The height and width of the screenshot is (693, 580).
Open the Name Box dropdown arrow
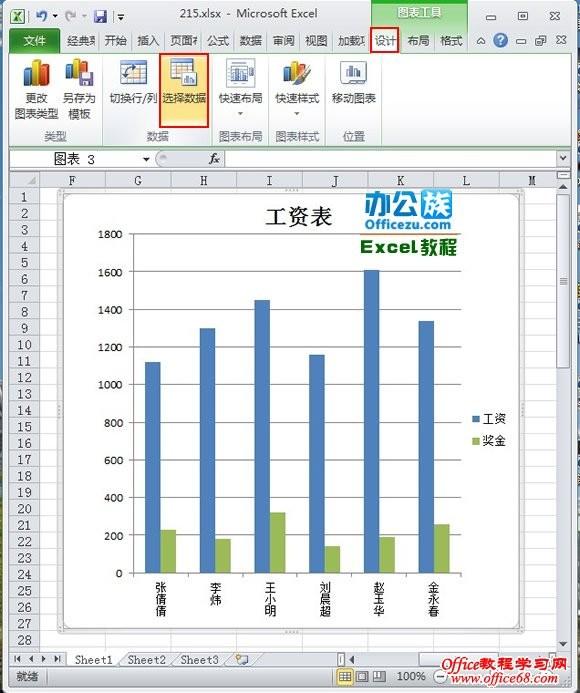(x=146, y=160)
